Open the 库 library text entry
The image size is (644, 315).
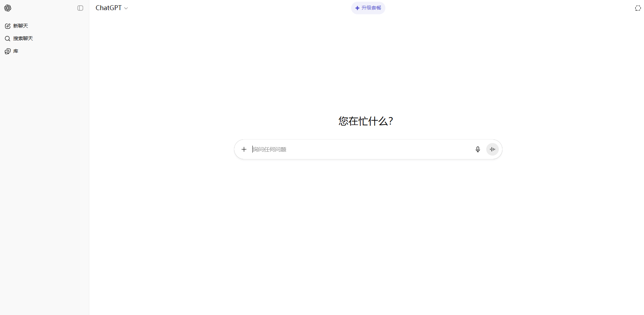(x=16, y=51)
